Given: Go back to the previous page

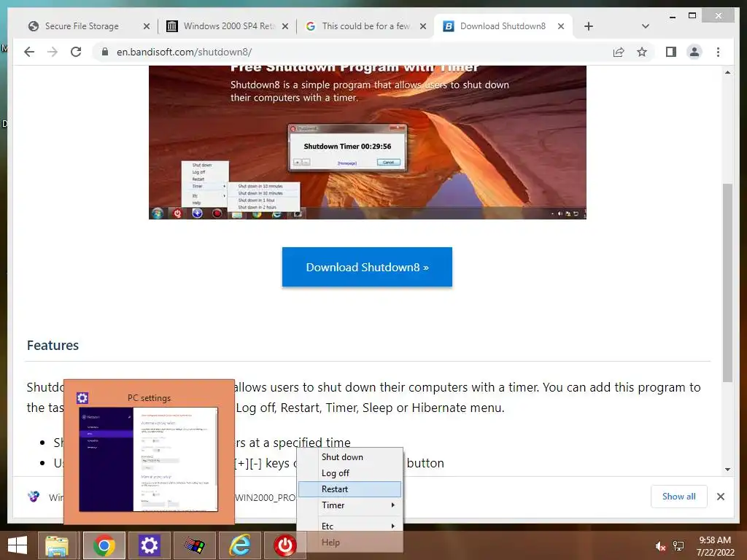Looking at the screenshot, I should click(x=29, y=52).
